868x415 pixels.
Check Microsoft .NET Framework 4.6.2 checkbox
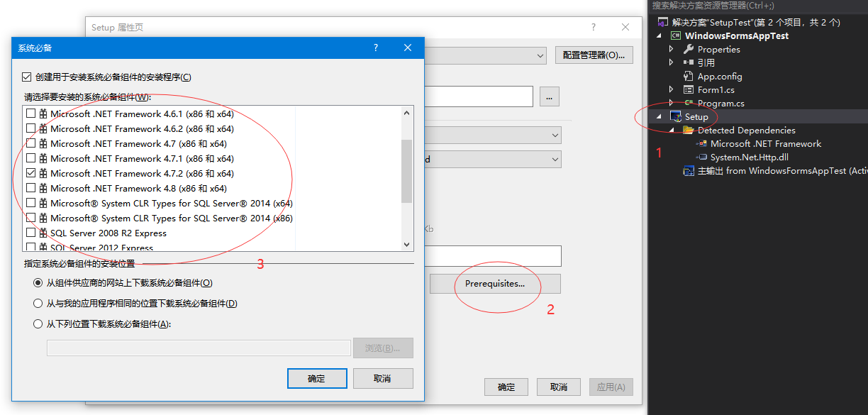[30, 128]
